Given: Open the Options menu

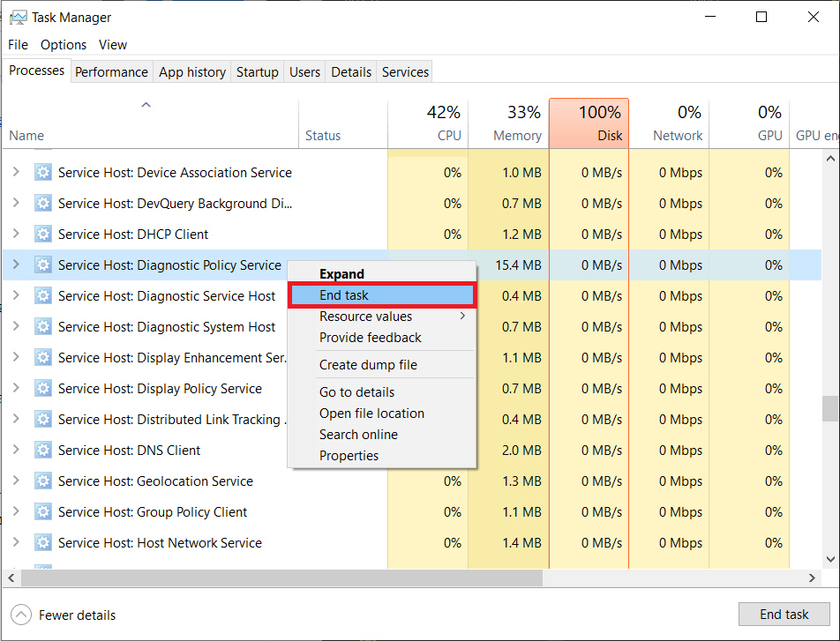Looking at the screenshot, I should pos(61,44).
